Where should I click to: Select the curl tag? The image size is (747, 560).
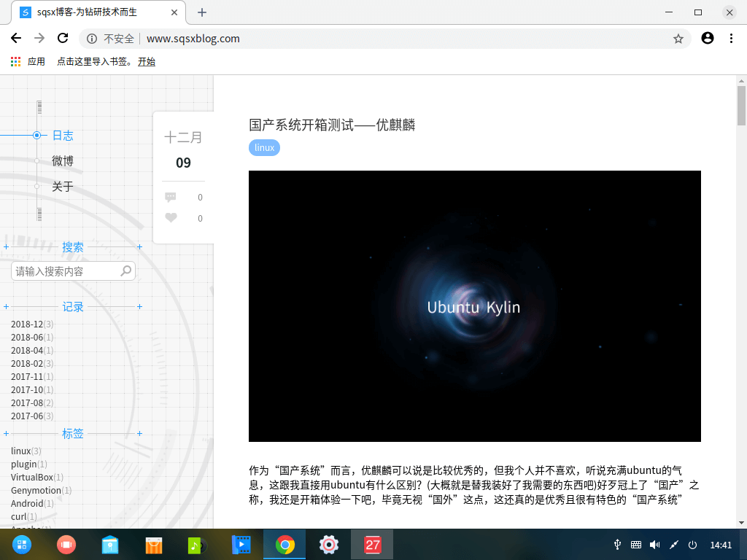pyautogui.click(x=24, y=516)
